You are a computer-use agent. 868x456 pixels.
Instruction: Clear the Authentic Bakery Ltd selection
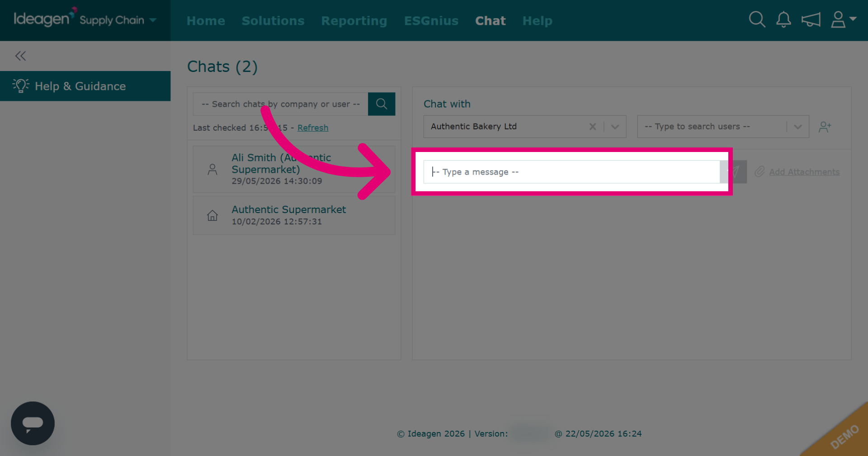click(593, 127)
